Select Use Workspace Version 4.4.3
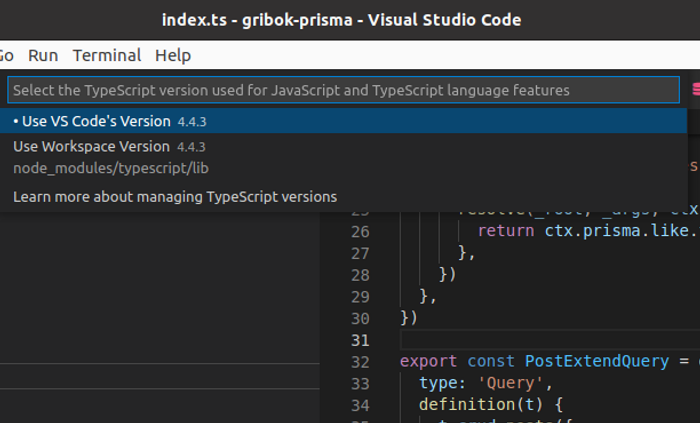This screenshot has height=423, width=700. click(343, 157)
